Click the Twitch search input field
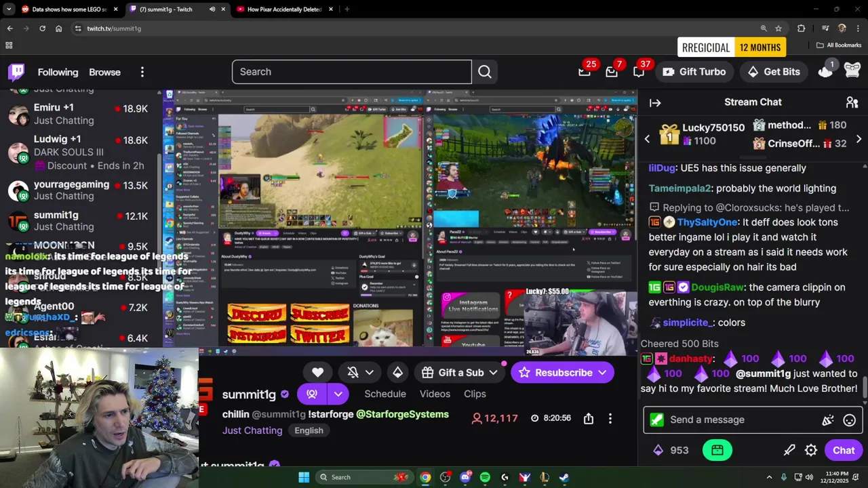The width and height of the screenshot is (868, 488). (x=351, y=72)
